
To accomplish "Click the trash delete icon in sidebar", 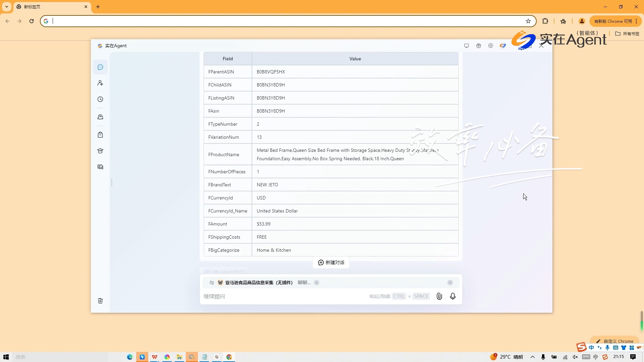I will 100,301.
